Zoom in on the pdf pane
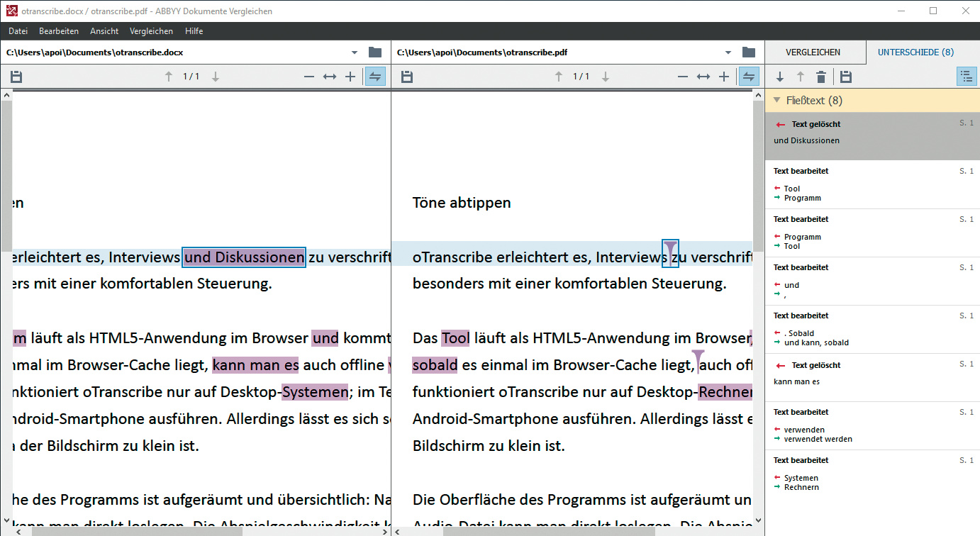Viewport: 980px width, 536px height. click(x=723, y=77)
